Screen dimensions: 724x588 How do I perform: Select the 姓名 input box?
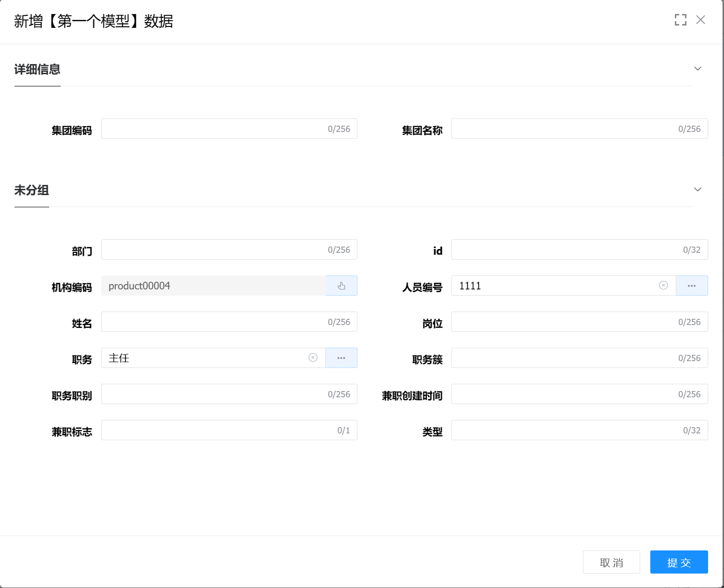[212, 322]
